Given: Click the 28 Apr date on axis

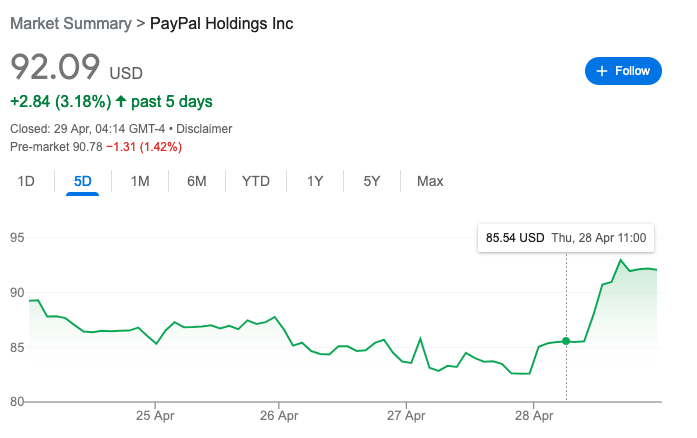Looking at the screenshot, I should coord(534,416).
